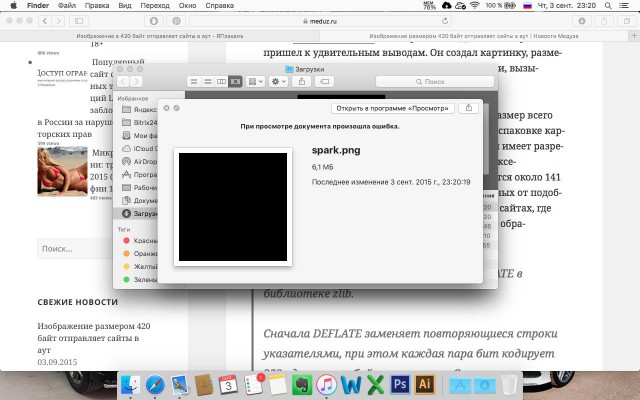This screenshot has height=400, width=640.
Task: Click Открыть в программе «Просмотр» button
Action: [393, 108]
